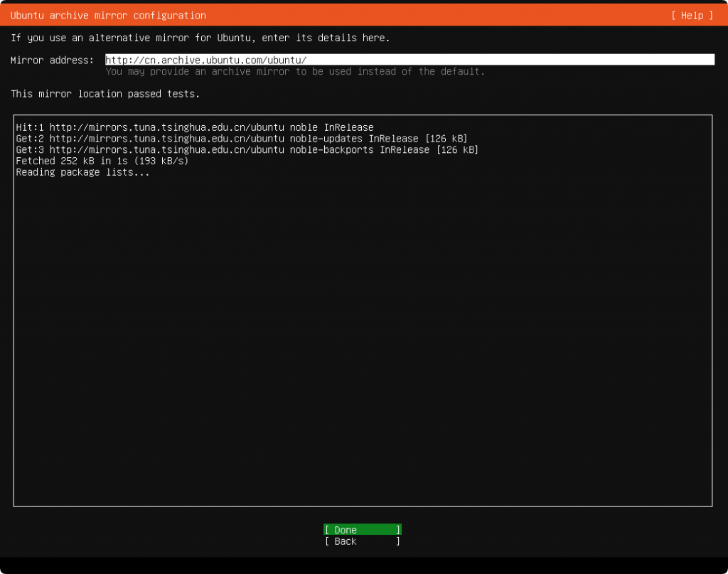
Task: Select the Done button
Action: (x=362, y=530)
